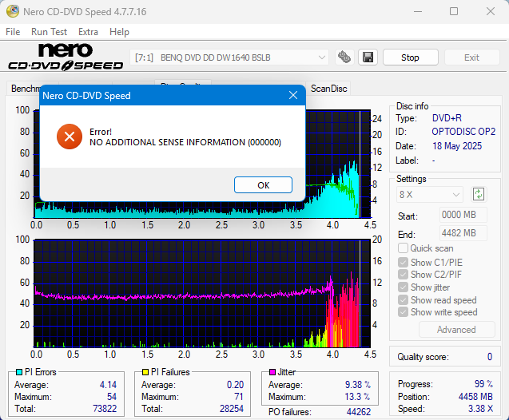
Task: Open the BENQ DVD drive selection dropdown
Action: tap(229, 57)
